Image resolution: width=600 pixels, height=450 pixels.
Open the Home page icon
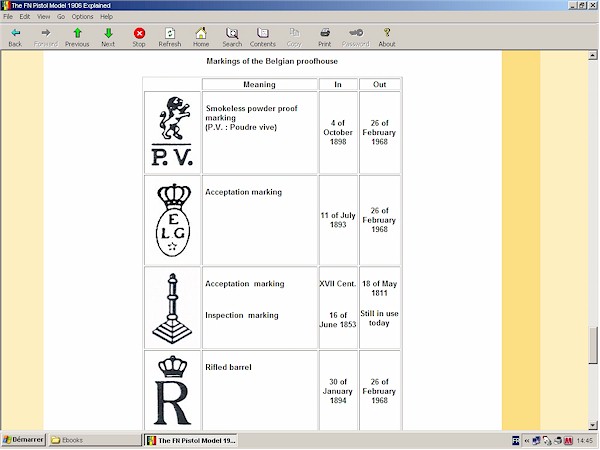(x=201, y=33)
